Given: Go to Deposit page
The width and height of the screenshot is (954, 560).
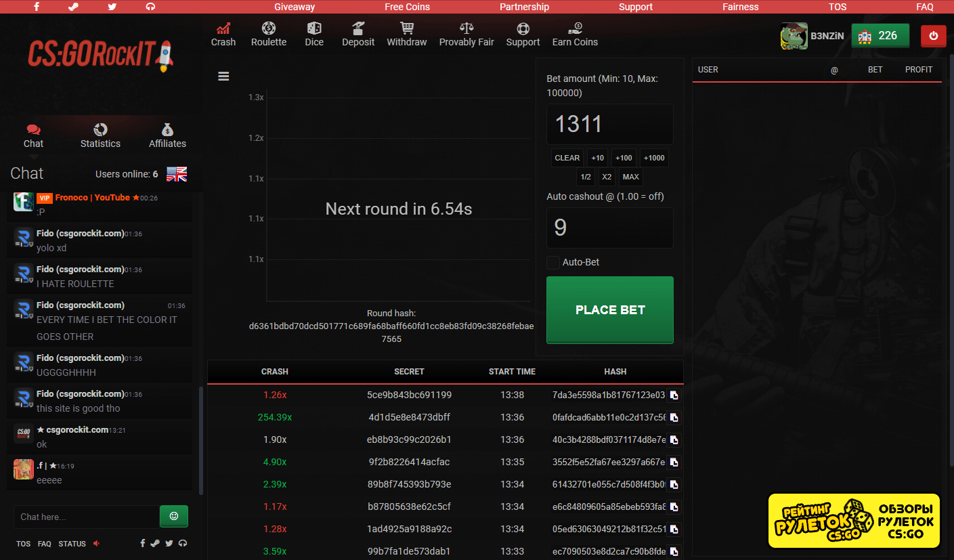Looking at the screenshot, I should tap(358, 35).
